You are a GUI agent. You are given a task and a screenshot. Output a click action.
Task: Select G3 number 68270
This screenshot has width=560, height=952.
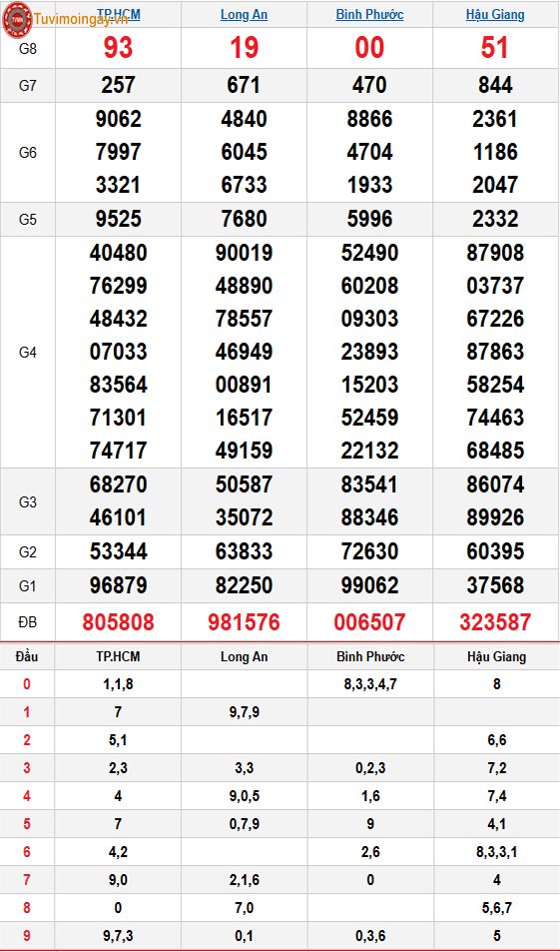[119, 484]
